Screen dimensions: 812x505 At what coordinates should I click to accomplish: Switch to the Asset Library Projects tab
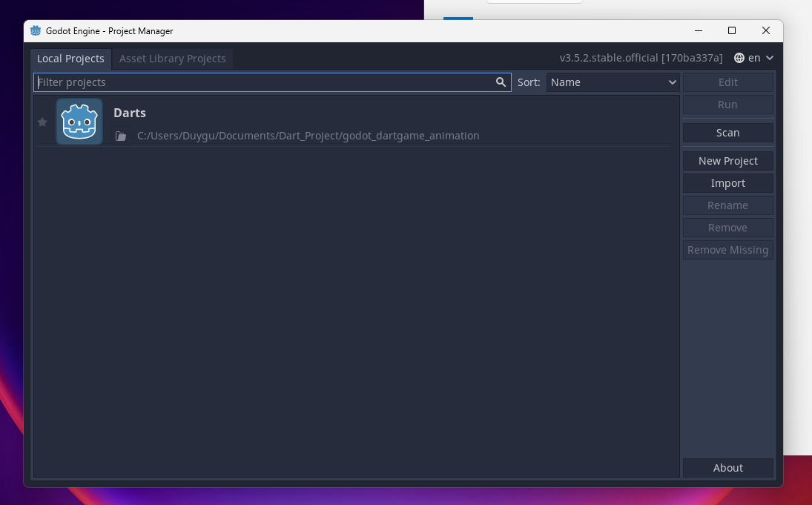[x=172, y=58]
